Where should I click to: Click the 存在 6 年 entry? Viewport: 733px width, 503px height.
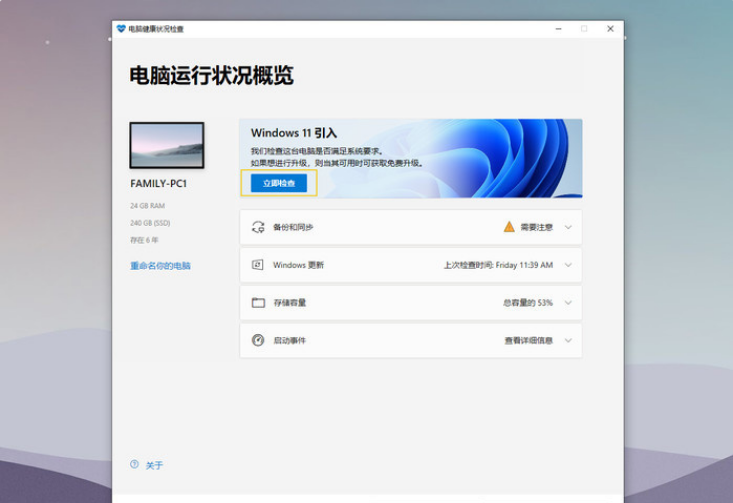(x=144, y=240)
